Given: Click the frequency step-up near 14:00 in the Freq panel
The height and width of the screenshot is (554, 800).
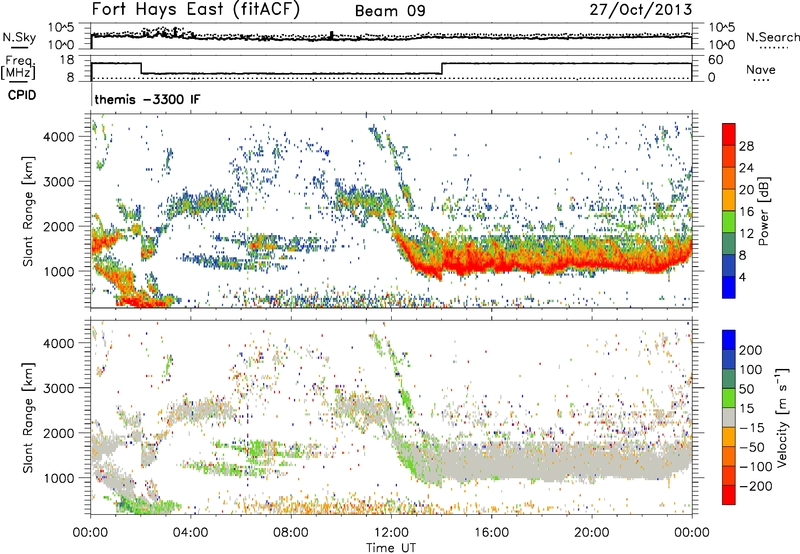Looking at the screenshot, I should (442, 68).
